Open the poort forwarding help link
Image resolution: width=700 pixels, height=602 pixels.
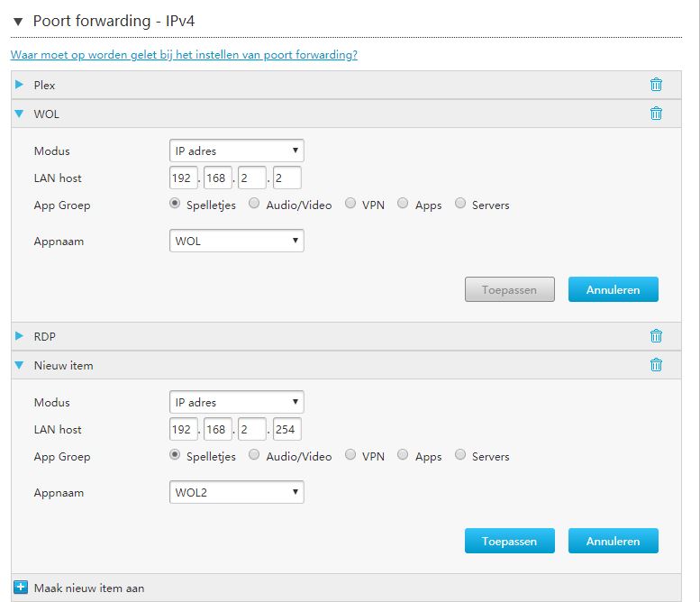pyautogui.click(x=184, y=55)
